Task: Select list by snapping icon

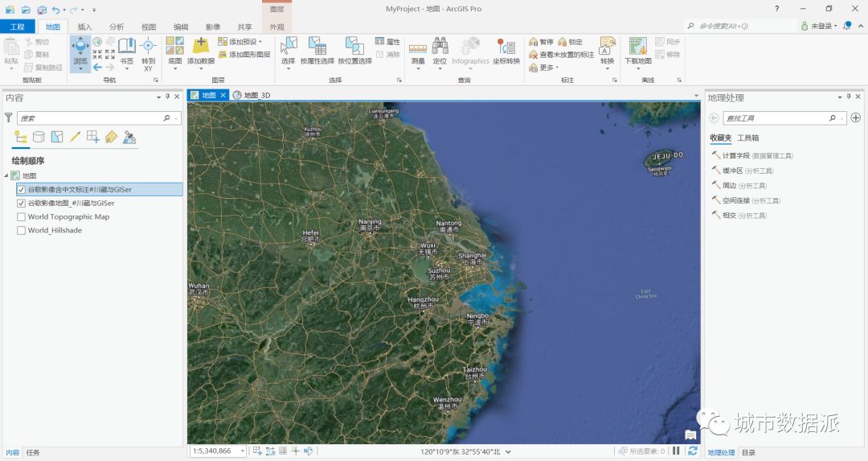Action: (93, 137)
